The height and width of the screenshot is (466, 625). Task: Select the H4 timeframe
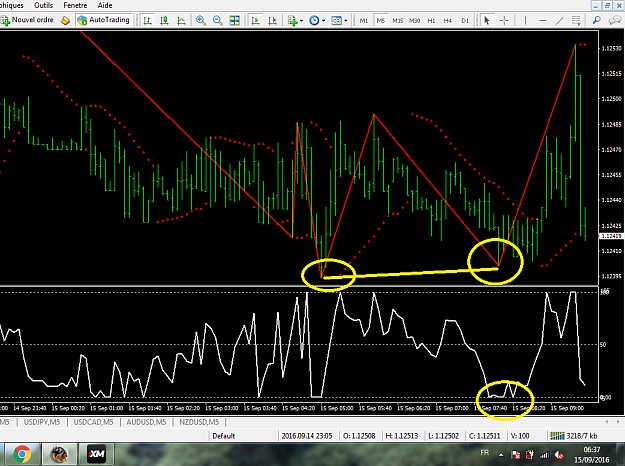click(448, 20)
